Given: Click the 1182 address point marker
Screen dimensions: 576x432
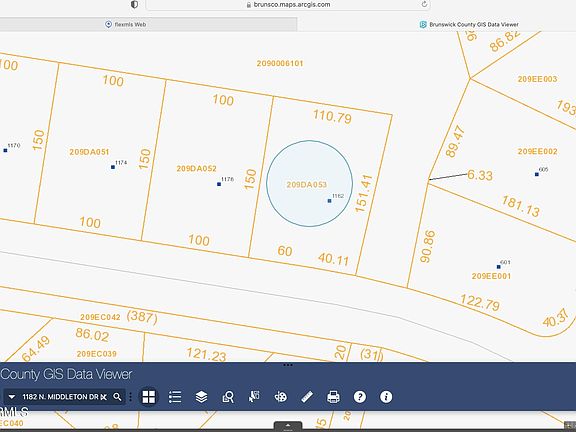Looking at the screenshot, I should click(329, 201).
